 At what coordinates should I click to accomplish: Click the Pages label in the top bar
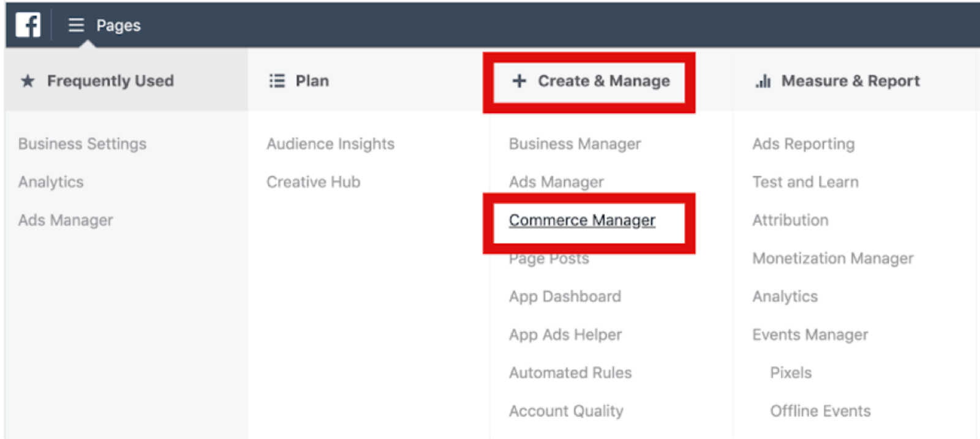(x=118, y=26)
